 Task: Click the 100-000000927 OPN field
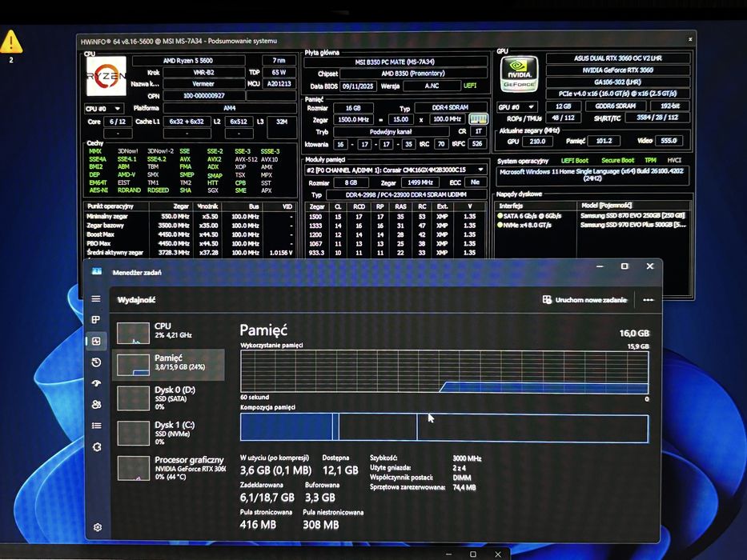tap(203, 96)
